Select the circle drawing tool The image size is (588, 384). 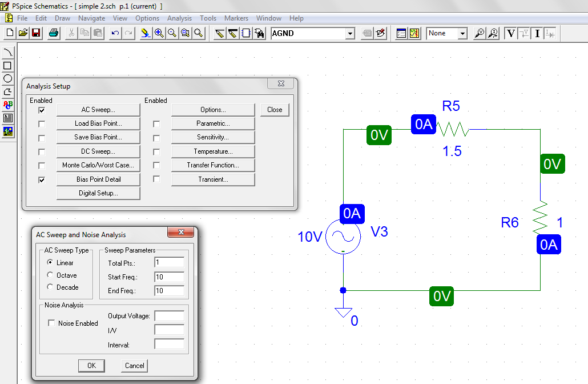[8, 78]
